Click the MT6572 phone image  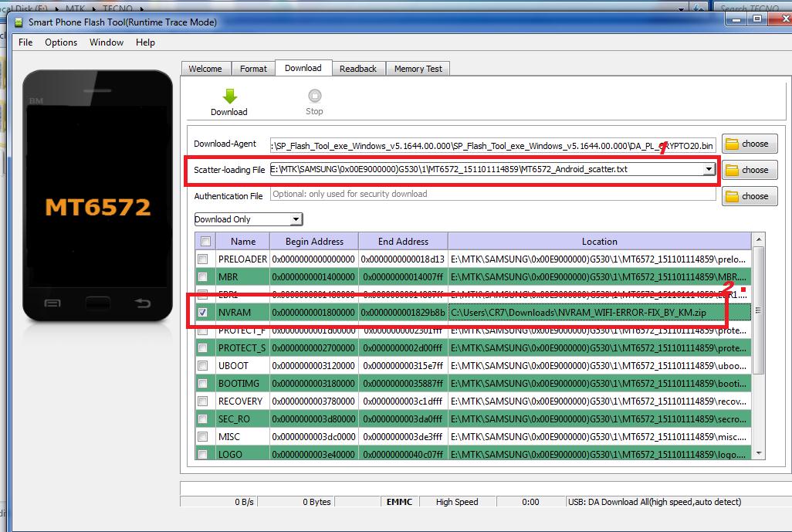[97, 196]
